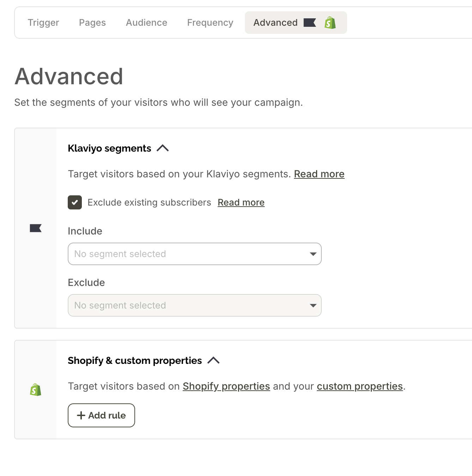Viewport: 472px width, 476px height.
Task: Switch to the Trigger tab
Action: pos(43,23)
